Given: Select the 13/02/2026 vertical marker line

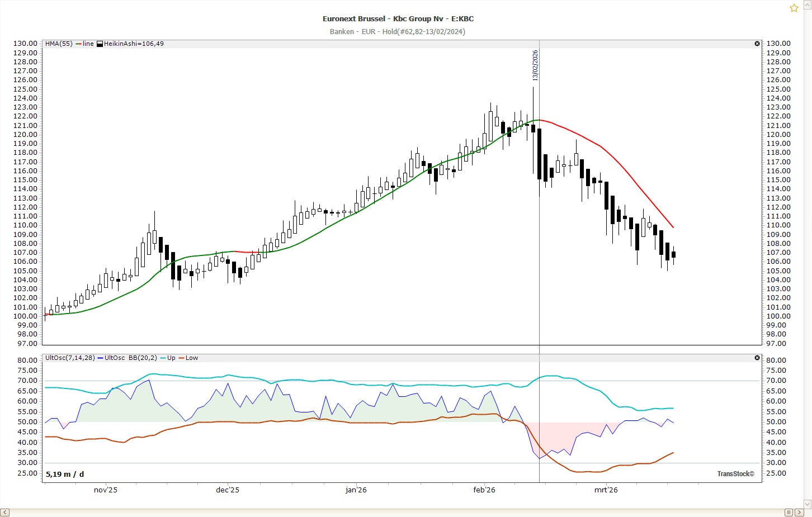Looking at the screenshot, I should coord(539,224).
